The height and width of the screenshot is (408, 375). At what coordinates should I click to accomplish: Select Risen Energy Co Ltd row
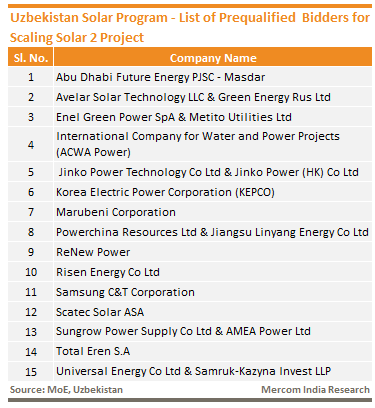click(x=190, y=272)
